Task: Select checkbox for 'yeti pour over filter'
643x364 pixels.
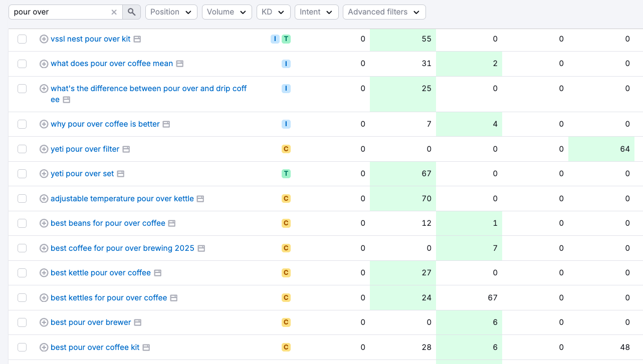Action: click(x=22, y=149)
